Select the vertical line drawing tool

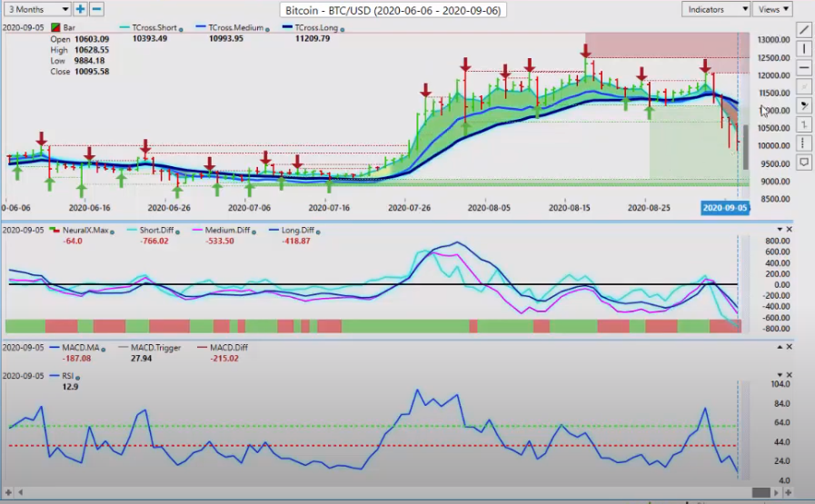[803, 49]
